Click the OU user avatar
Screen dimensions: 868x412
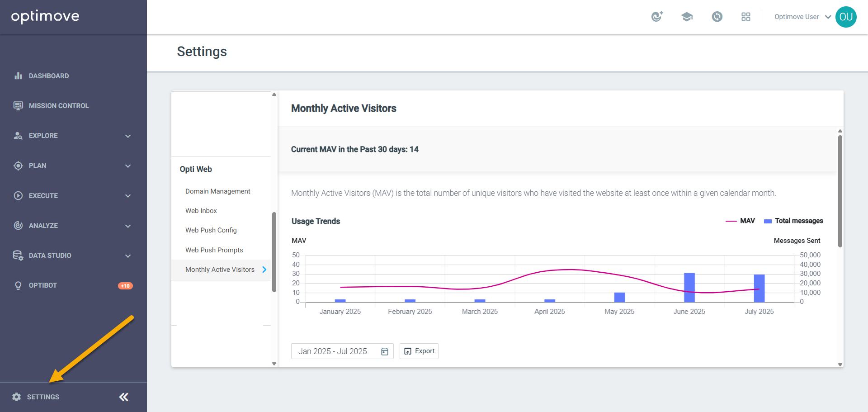(846, 17)
